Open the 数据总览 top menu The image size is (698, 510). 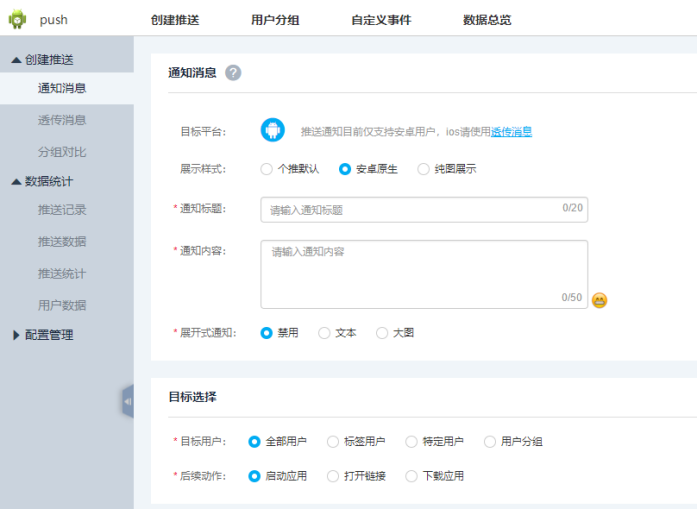pos(487,20)
